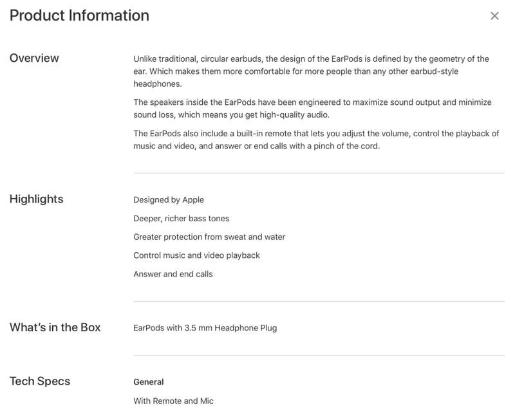Click the paragraph starting Unlike traditional, circular earbuds
515x420 pixels.
[x=312, y=71]
